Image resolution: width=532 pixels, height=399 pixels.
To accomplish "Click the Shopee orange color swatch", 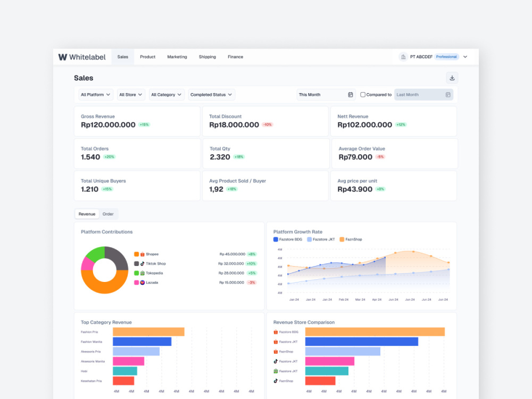I will tap(136, 254).
